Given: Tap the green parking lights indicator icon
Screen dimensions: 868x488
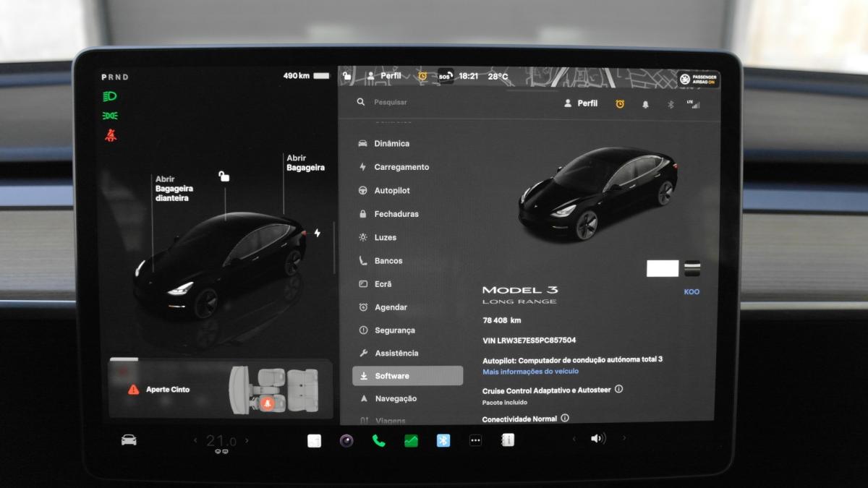Looking at the screenshot, I should pyautogui.click(x=111, y=116).
